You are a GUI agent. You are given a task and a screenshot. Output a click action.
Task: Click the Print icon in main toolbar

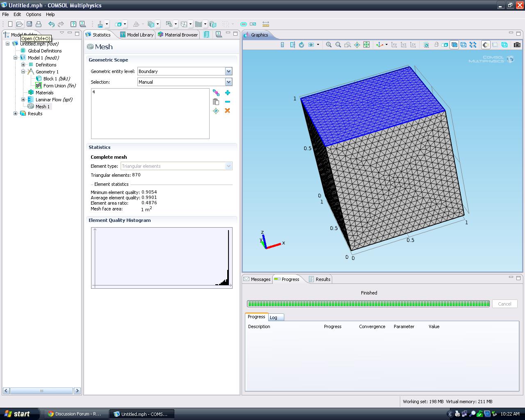[x=39, y=24]
